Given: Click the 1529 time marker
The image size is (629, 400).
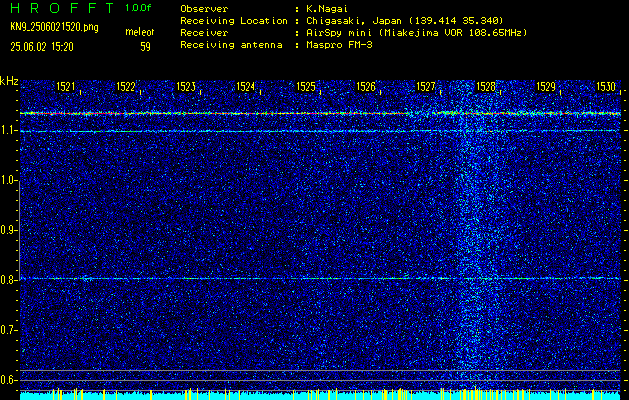Looking at the screenshot, I should (x=546, y=86).
